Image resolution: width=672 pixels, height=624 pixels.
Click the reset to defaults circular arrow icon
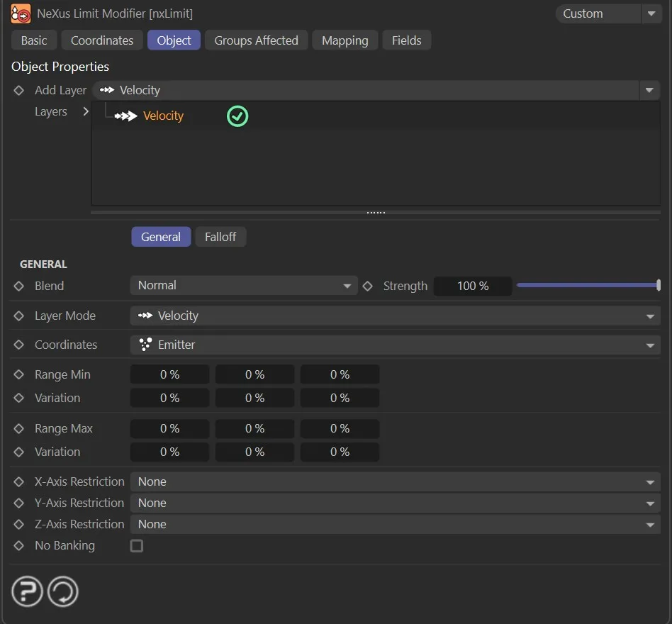(x=63, y=591)
